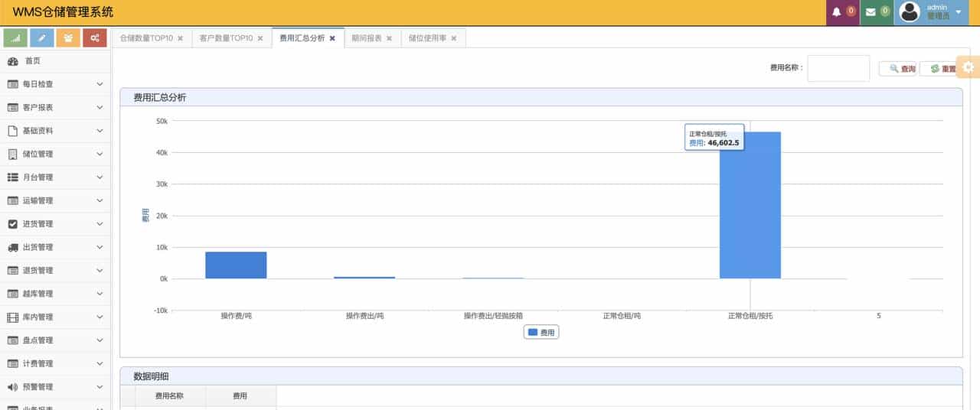This screenshot has height=410, width=980.
Task: Close the 储位使用率 tab
Action: [x=454, y=38]
